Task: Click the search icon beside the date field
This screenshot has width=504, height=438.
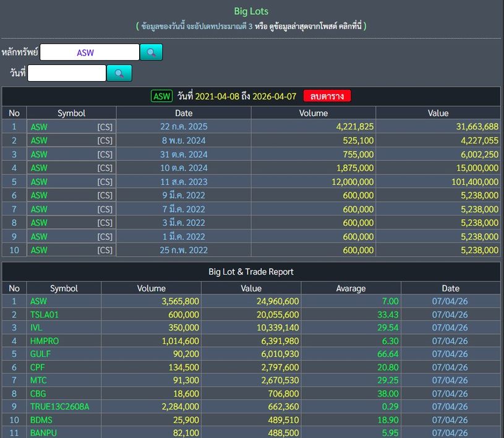Action: coord(119,74)
